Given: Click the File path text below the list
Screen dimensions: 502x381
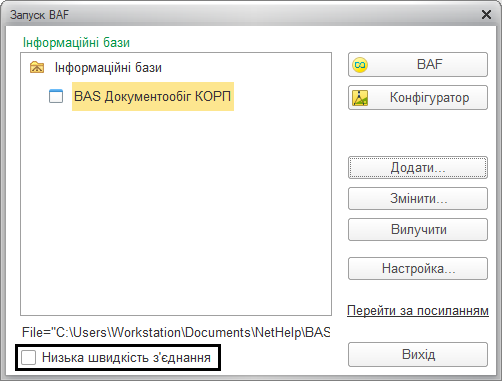Looking at the screenshot, I should [x=176, y=332].
